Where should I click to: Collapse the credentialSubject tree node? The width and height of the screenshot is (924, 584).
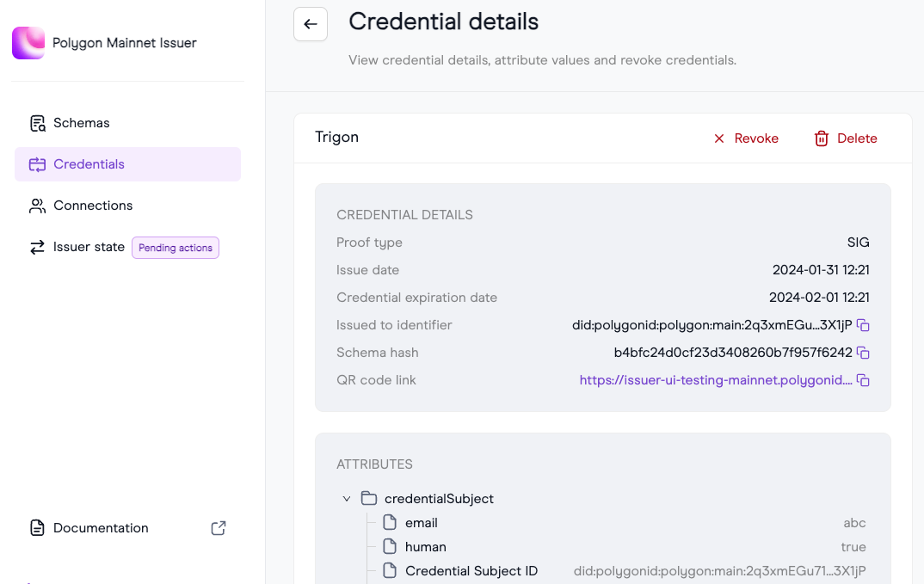point(347,499)
